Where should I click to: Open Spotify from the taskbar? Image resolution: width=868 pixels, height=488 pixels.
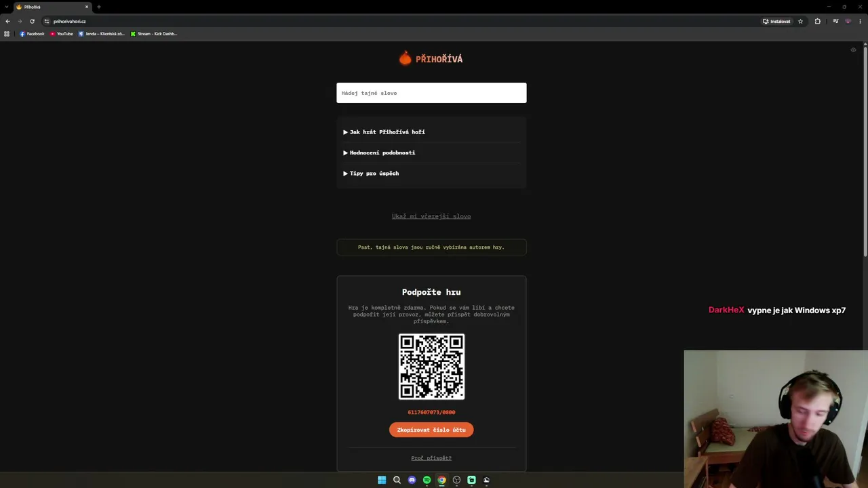tap(427, 480)
